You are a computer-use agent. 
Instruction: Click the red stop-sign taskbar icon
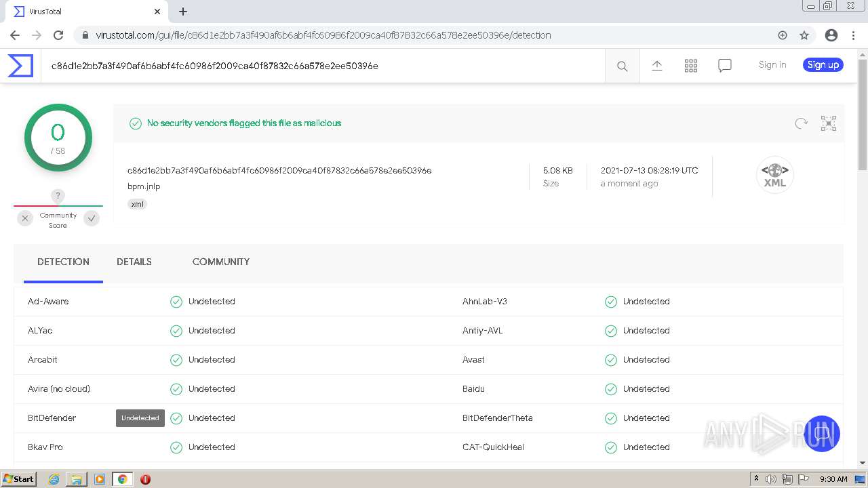(145, 479)
